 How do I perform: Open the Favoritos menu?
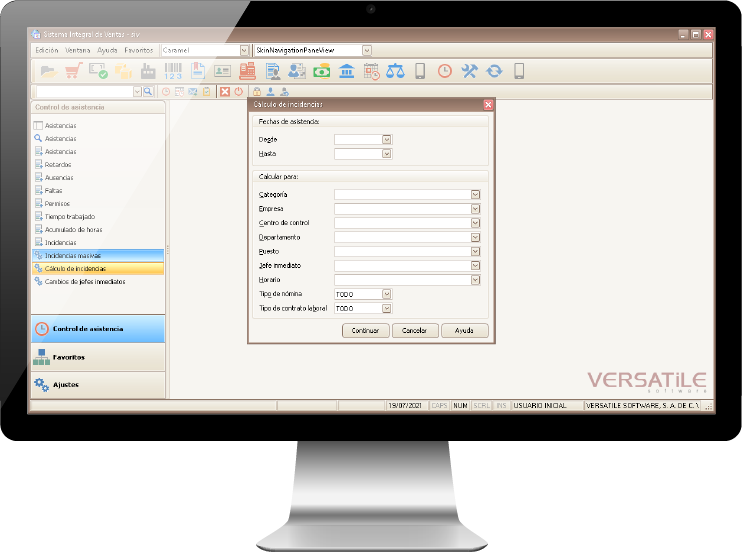139,50
